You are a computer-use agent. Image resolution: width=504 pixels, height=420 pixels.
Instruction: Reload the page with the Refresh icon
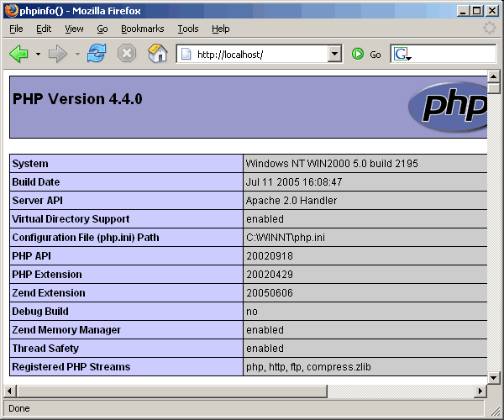97,54
